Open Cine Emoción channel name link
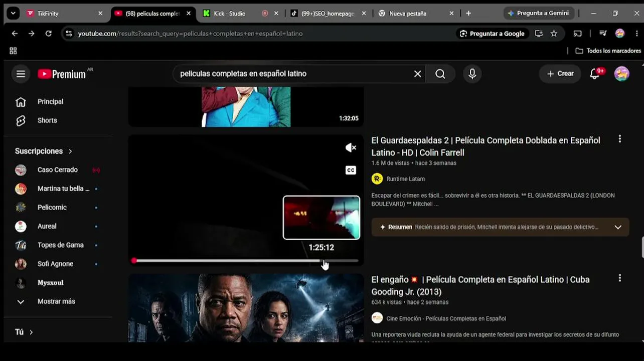 (446, 318)
